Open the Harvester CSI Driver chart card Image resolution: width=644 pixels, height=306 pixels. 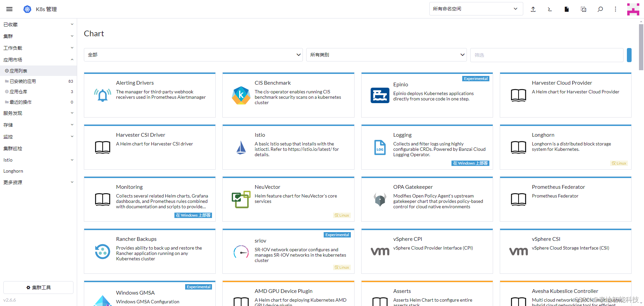(150, 147)
